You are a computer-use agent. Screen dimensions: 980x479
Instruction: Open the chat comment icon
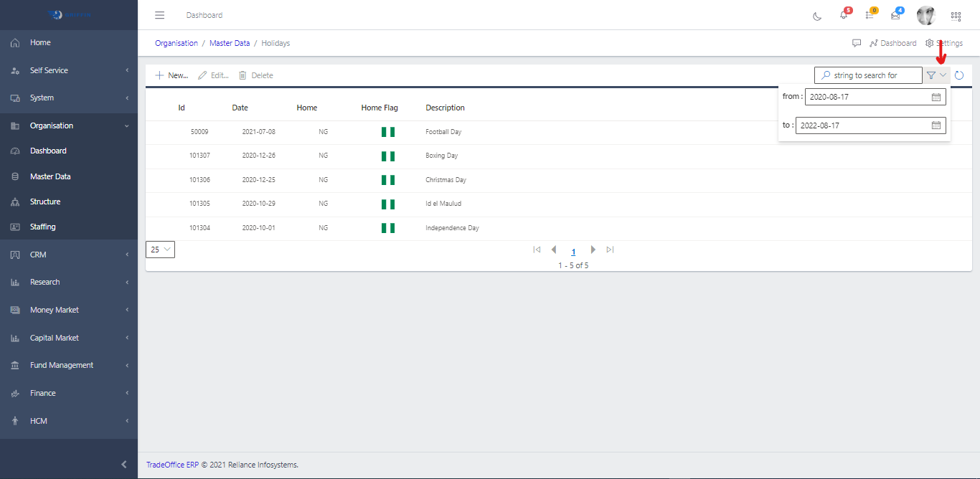click(857, 43)
